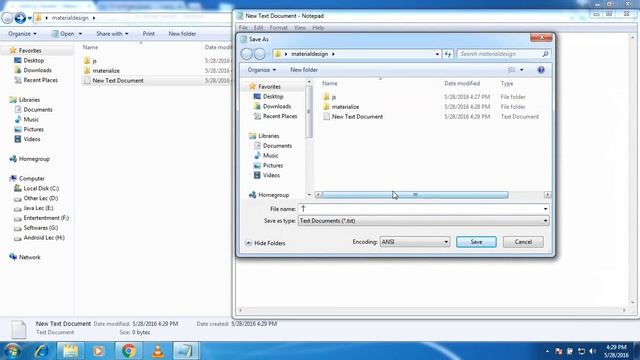Open Windows Media Player from taskbar
This screenshot has height=360, width=640.
pos(98,351)
